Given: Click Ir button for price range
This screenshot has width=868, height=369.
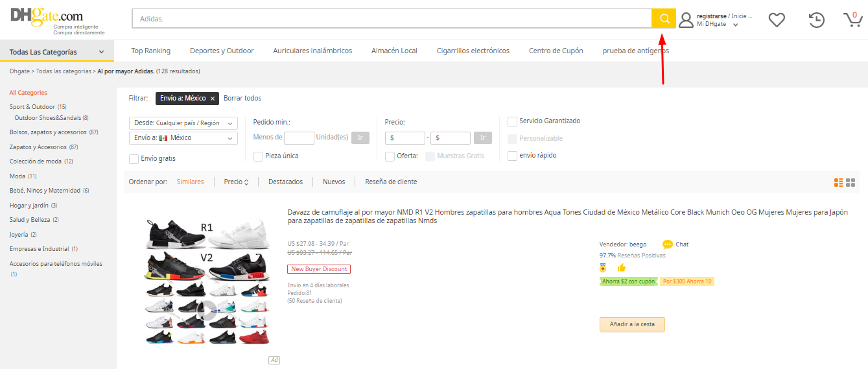Looking at the screenshot, I should pos(483,137).
